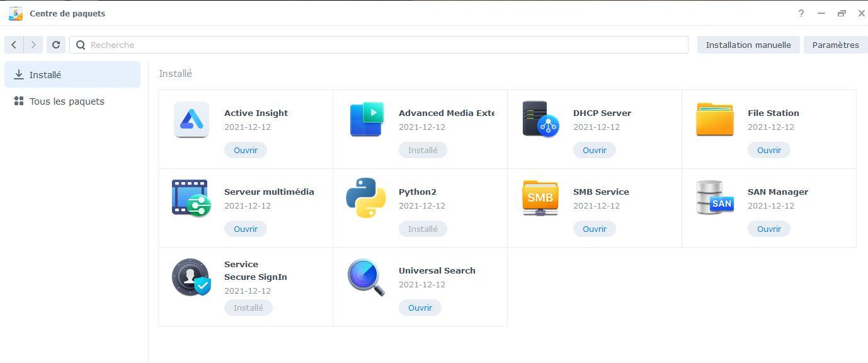Viewport: 868px width, 363px height.
Task: Open Paramètres settings
Action: (x=835, y=45)
